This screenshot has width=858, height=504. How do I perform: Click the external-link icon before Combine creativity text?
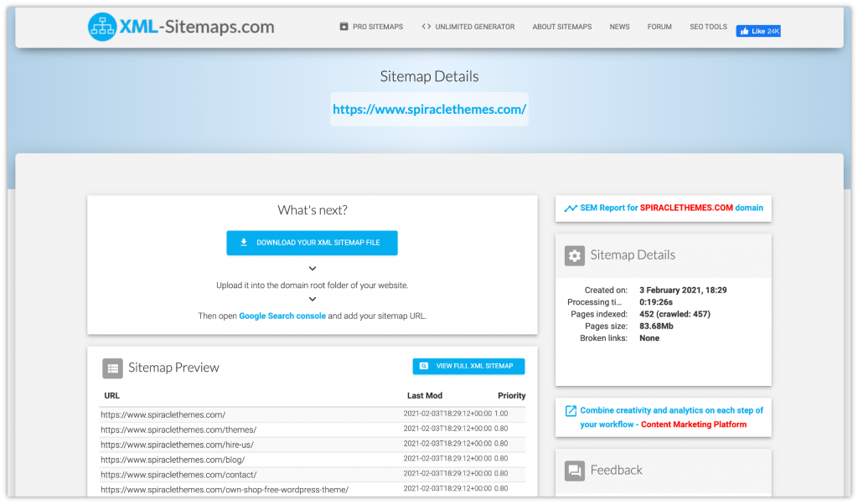point(572,410)
